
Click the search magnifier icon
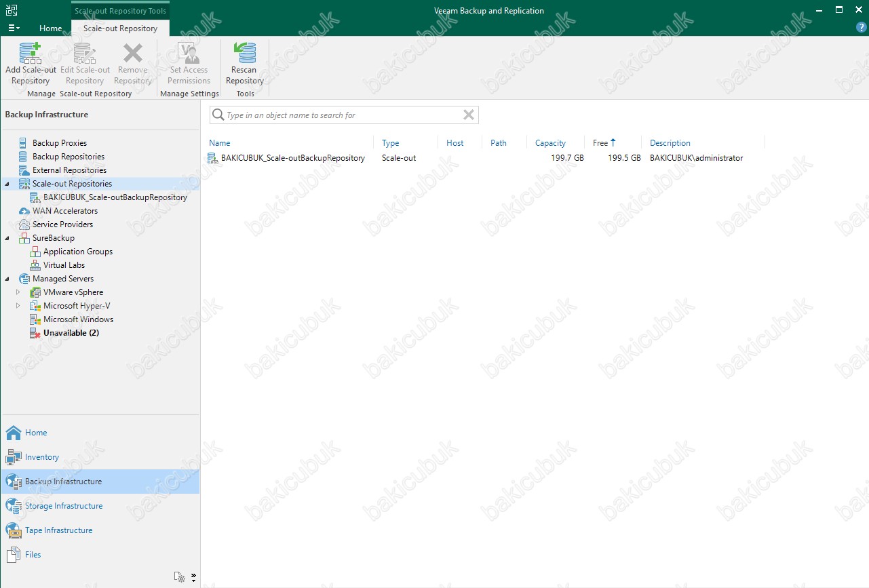coord(218,115)
